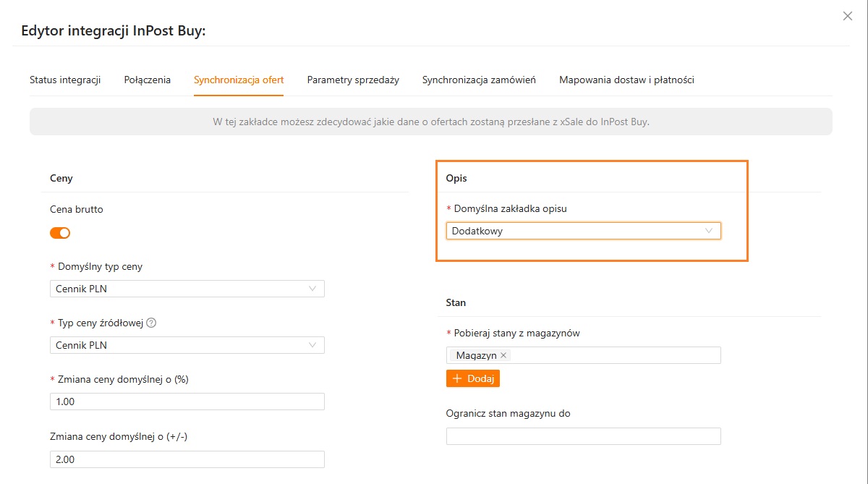Remove the "Magazyn" warehouse tag
This screenshot has height=484, width=868.
point(504,355)
